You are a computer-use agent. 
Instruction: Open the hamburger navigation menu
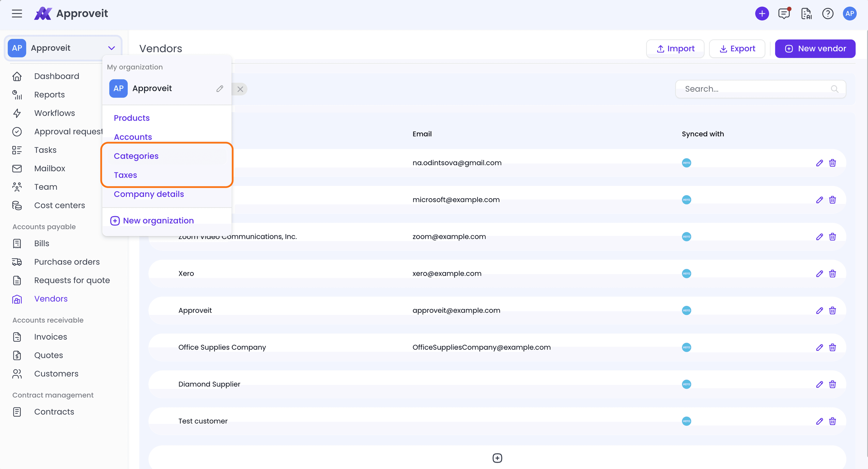[x=17, y=13]
